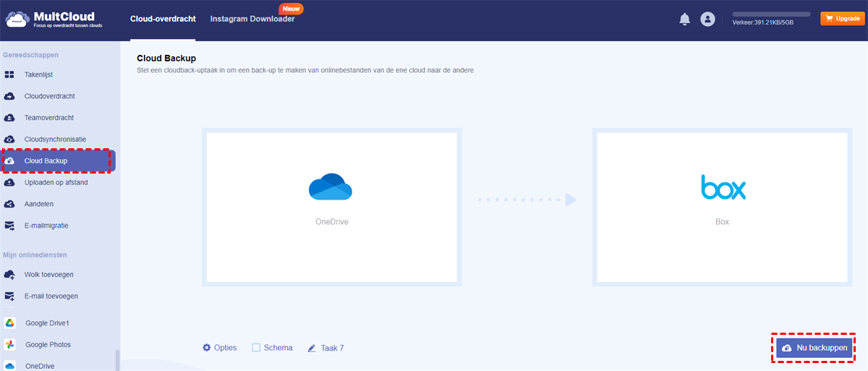868x371 pixels.
Task: Click the Opties gear icon
Action: tap(207, 348)
